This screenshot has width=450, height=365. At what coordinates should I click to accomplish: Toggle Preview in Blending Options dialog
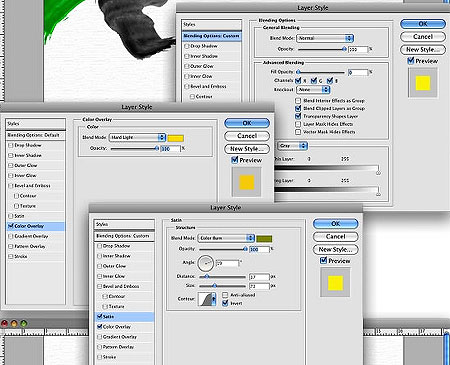(x=411, y=61)
